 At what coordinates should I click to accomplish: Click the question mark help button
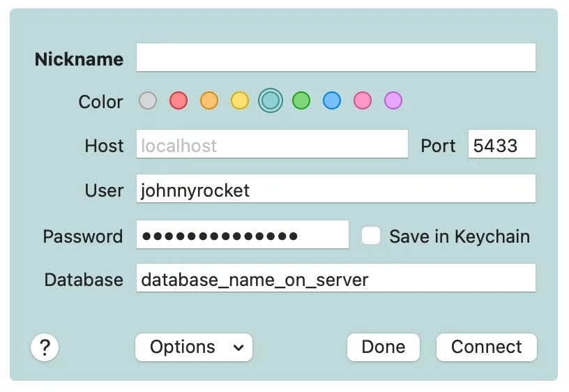tap(45, 347)
